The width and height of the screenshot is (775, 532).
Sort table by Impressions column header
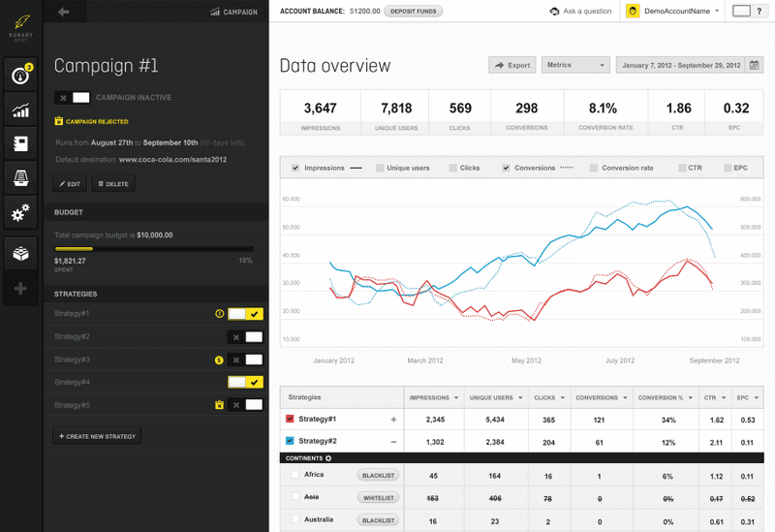[429, 397]
